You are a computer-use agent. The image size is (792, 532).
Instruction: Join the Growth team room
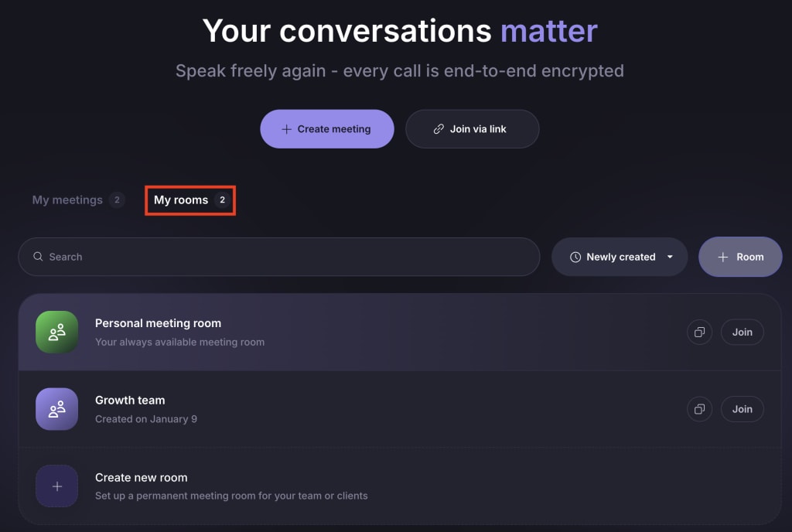tap(742, 409)
